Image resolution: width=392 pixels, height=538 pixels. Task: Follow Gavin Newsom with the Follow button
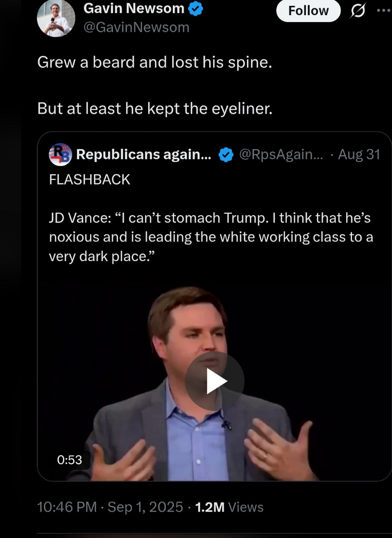[x=308, y=11]
